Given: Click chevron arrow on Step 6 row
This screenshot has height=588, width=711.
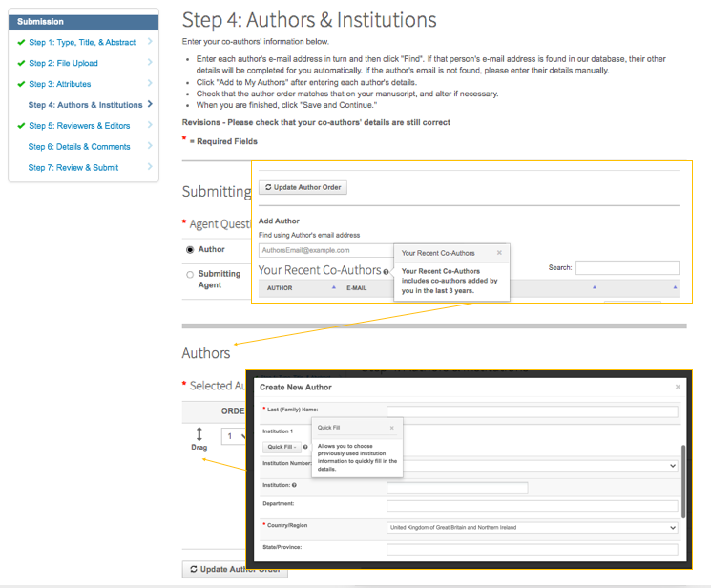Looking at the screenshot, I should pyautogui.click(x=150, y=146).
